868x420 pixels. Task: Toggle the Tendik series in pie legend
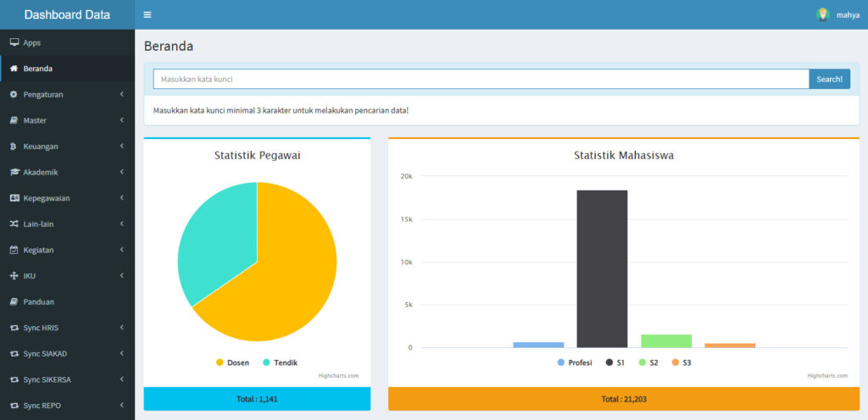pos(280,362)
